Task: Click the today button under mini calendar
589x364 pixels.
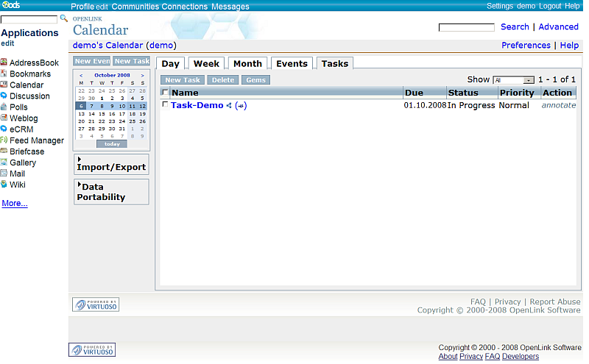Action: coord(111,144)
